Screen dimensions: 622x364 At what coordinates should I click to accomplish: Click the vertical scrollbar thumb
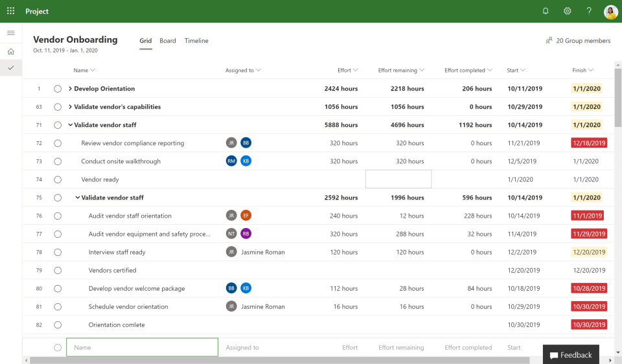point(618,98)
